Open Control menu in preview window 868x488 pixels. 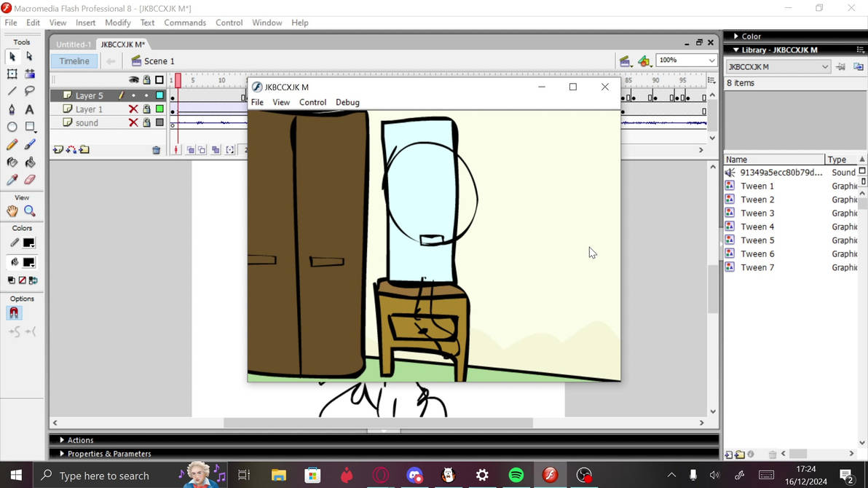(313, 103)
